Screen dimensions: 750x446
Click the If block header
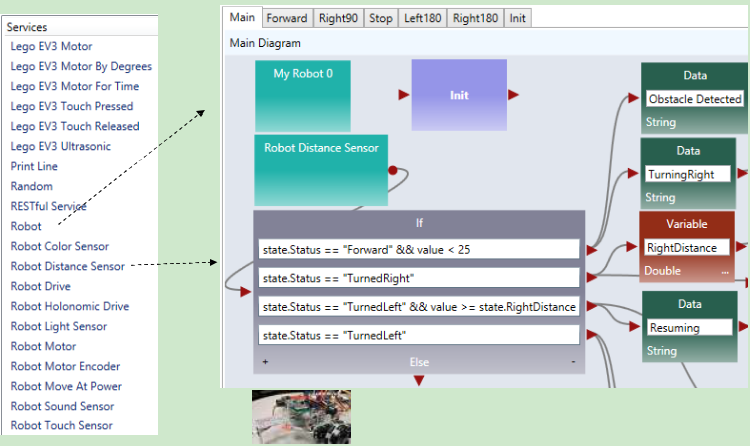tap(419, 222)
